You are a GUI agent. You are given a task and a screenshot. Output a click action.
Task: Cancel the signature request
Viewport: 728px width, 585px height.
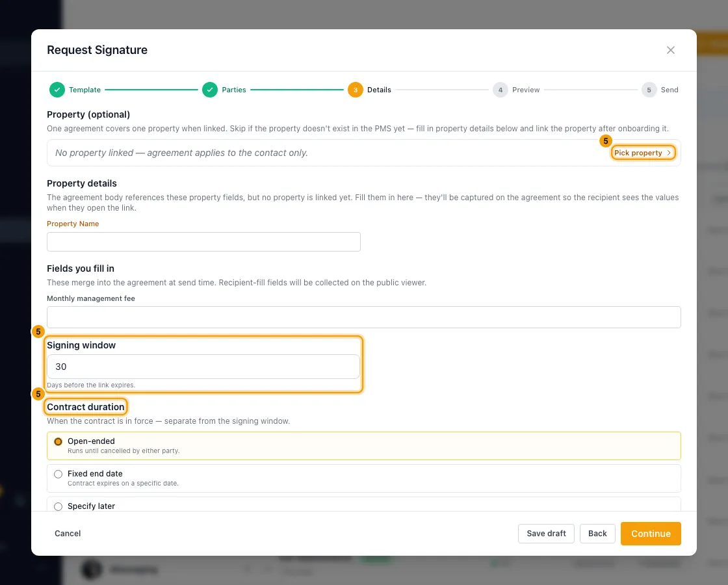click(68, 534)
